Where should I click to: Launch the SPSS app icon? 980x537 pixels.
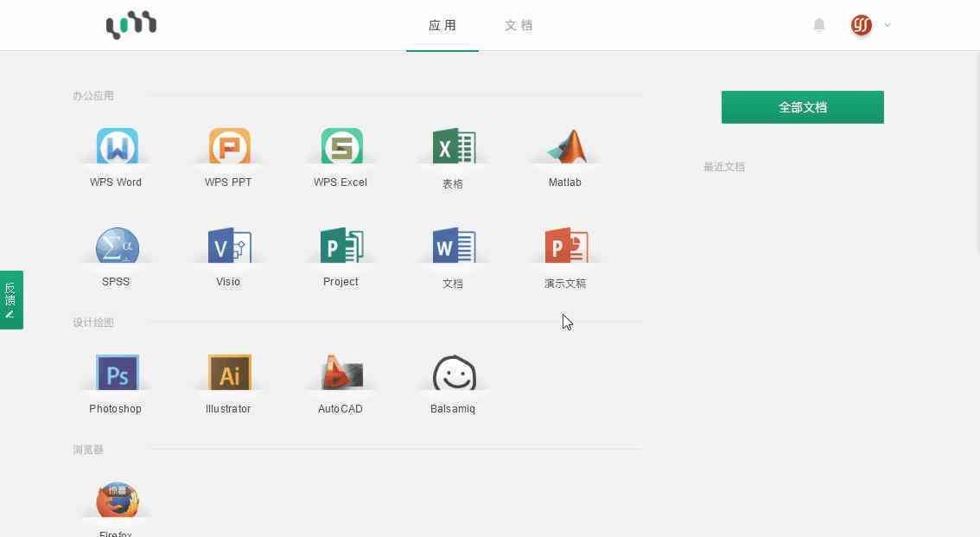pos(117,245)
